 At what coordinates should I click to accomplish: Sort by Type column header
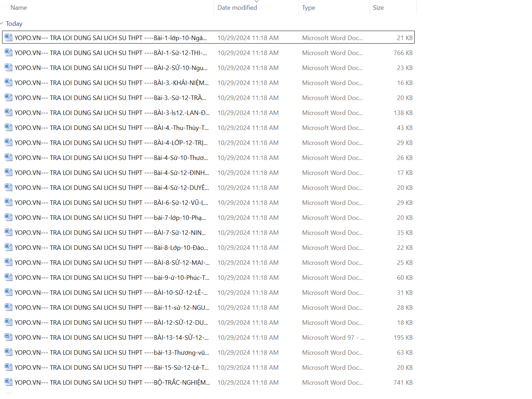click(308, 8)
